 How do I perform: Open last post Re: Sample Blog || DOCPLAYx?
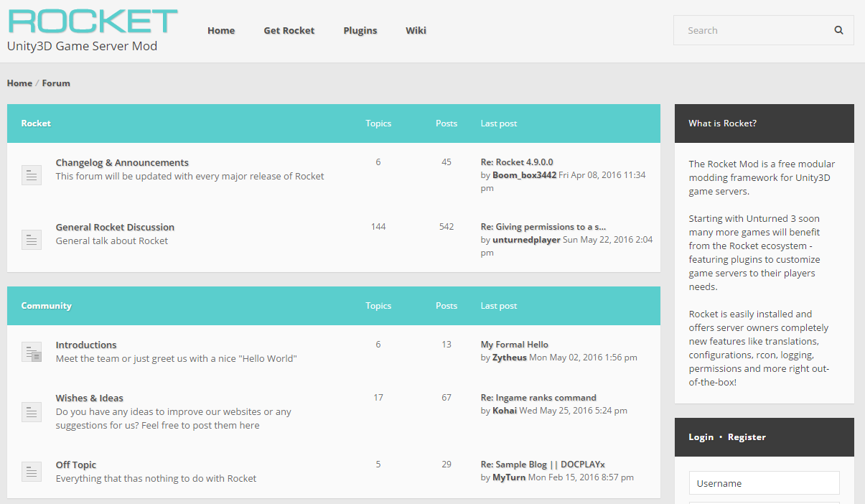(x=543, y=465)
